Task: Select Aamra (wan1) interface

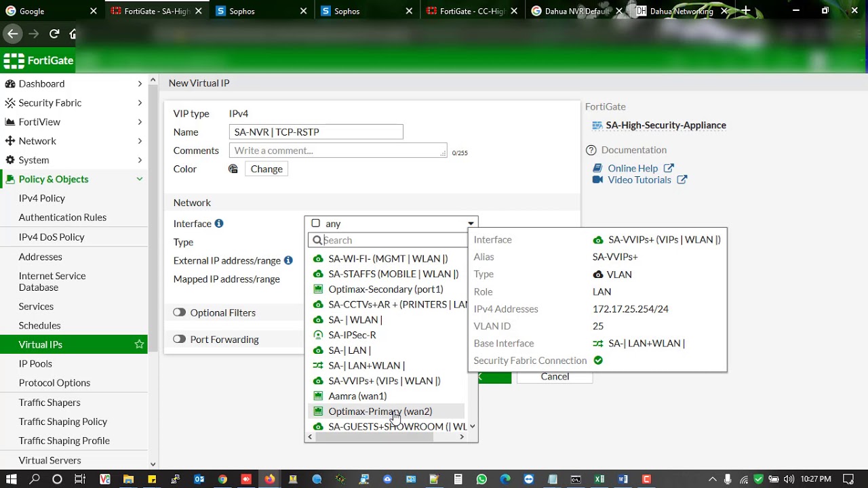Action: [387, 396]
